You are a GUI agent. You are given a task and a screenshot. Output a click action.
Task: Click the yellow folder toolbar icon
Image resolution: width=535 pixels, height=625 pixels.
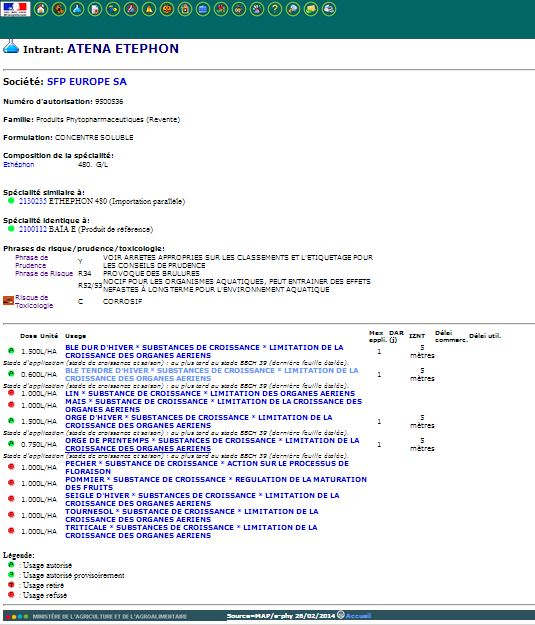click(x=311, y=9)
